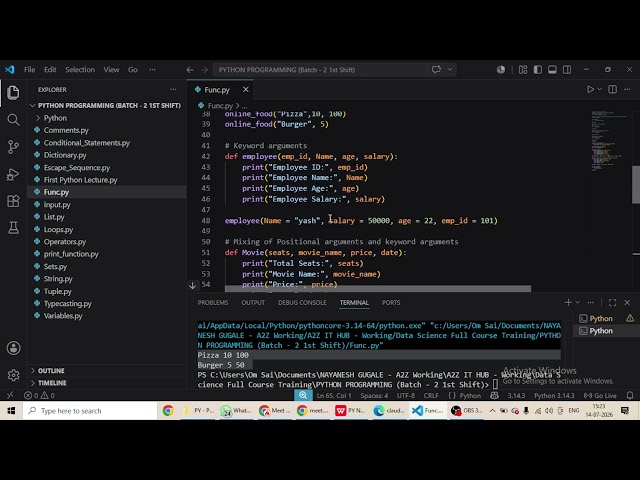Open the Search view in activity bar

[13, 120]
